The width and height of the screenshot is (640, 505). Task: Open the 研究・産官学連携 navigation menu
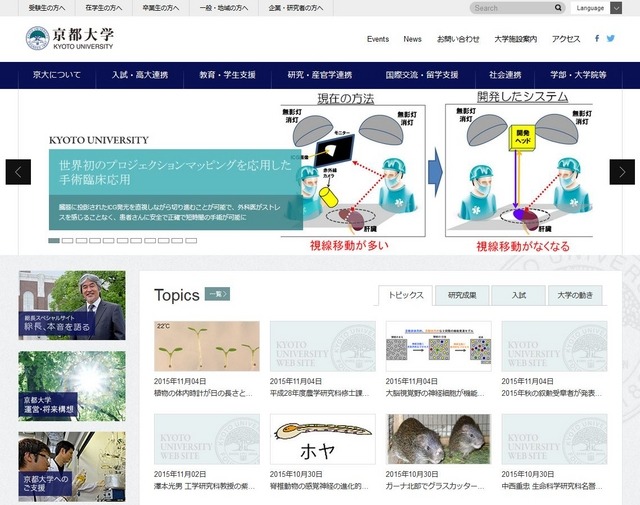320,75
